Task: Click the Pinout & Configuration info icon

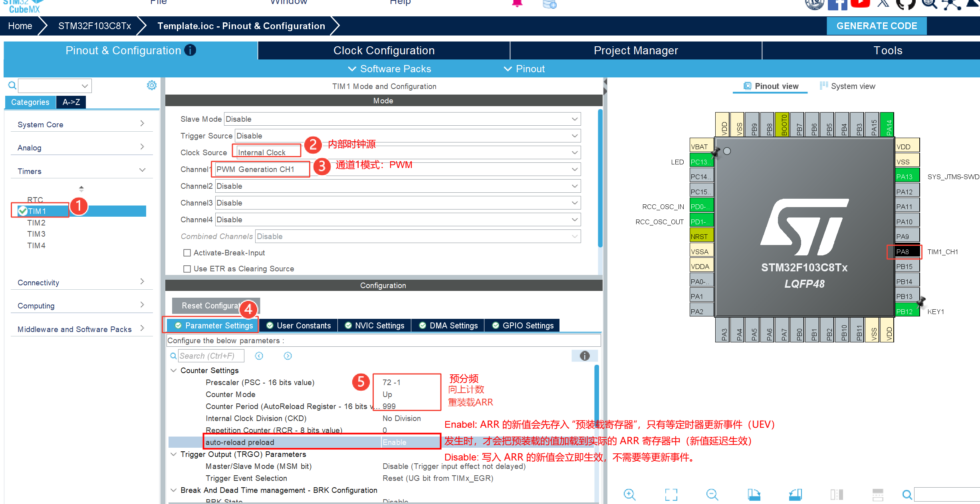Action: point(190,50)
